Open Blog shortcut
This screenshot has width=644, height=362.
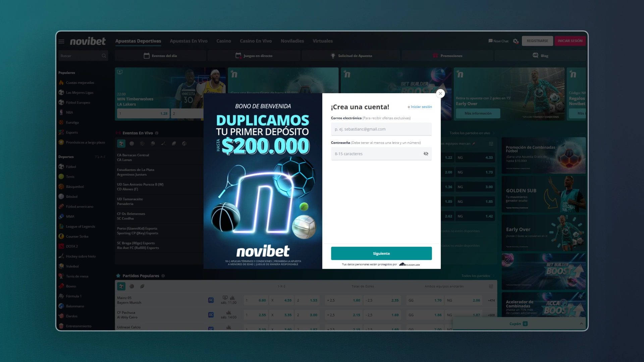[x=540, y=56]
